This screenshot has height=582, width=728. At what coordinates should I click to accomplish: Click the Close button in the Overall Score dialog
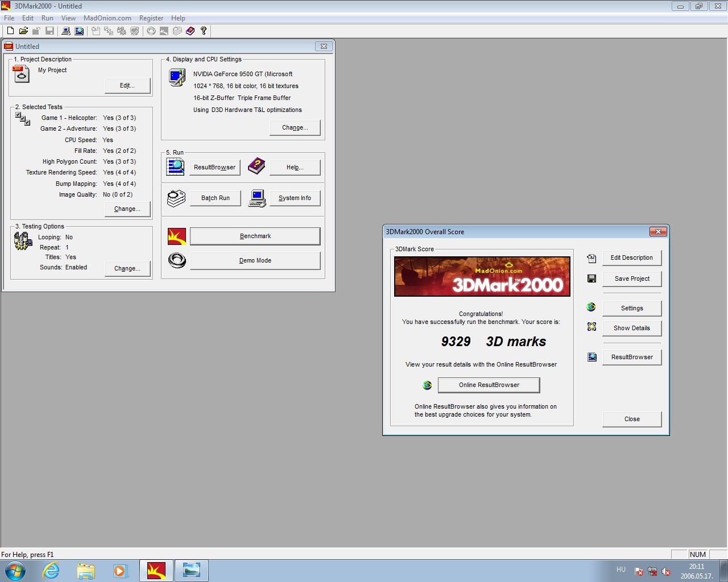[x=632, y=419]
